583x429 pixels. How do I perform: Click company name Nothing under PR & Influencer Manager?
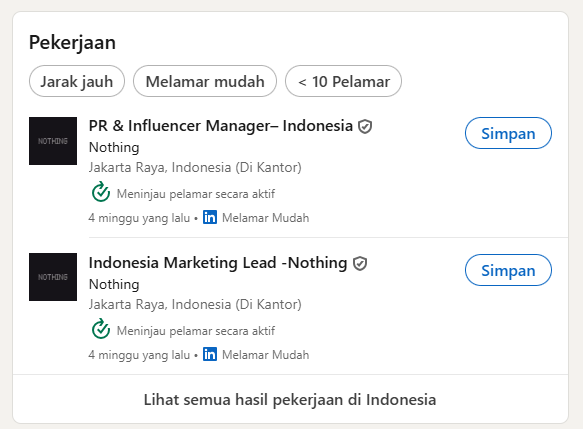point(114,147)
